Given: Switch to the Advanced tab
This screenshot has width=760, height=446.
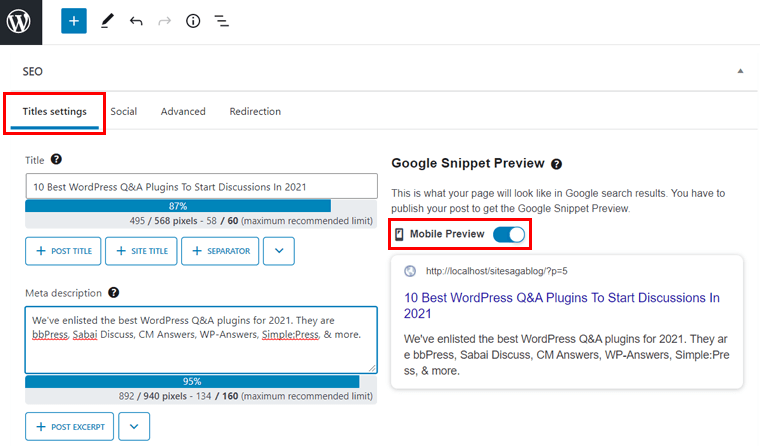Looking at the screenshot, I should coord(183,112).
